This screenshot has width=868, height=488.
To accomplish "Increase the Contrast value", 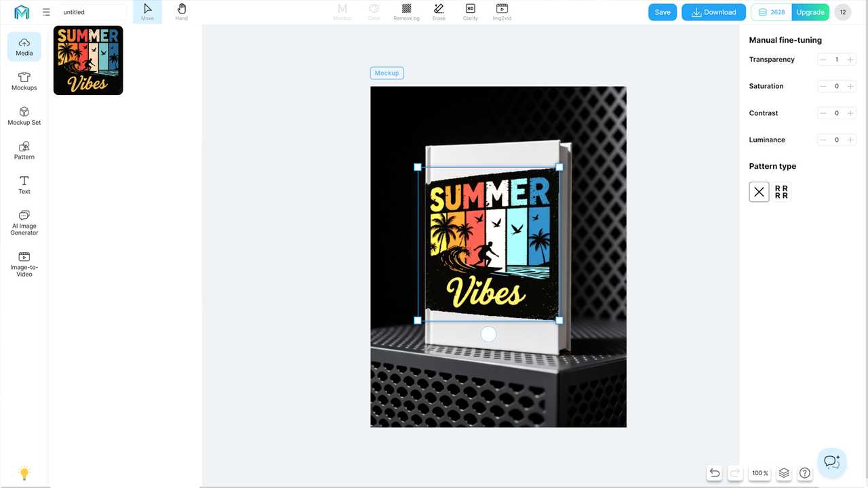I will 850,113.
